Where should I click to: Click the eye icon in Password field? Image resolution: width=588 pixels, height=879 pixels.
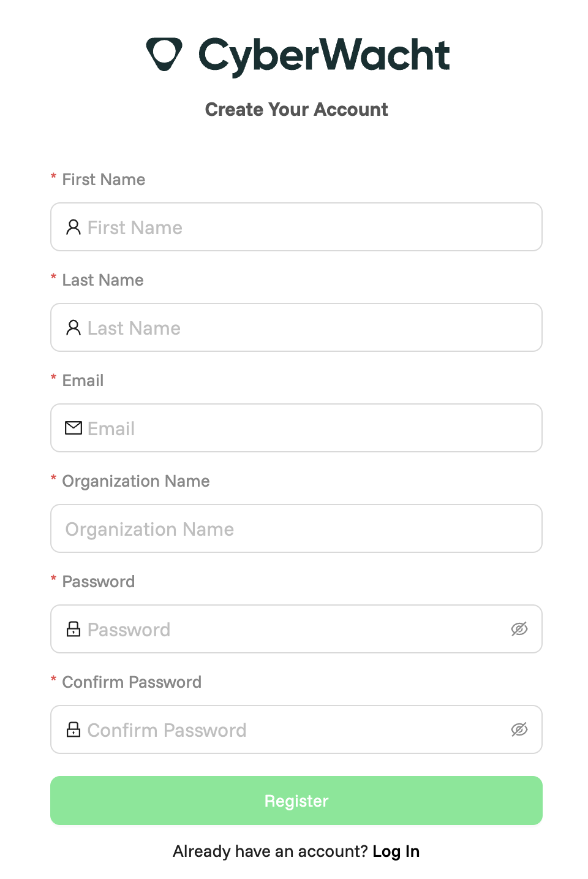519,629
